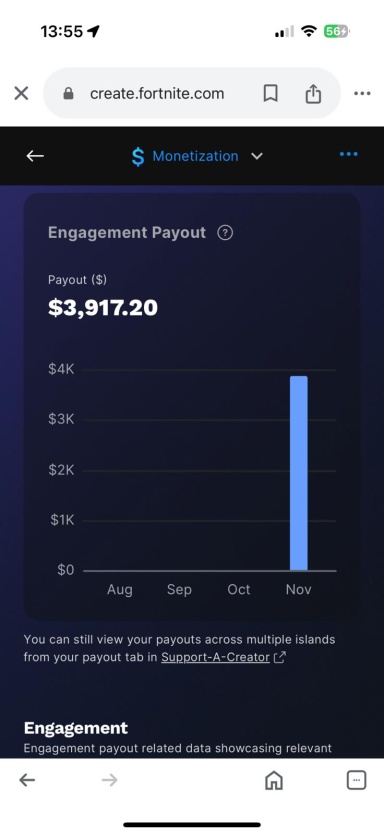
Task: Tap the lock icon in address bar
Action: click(68, 94)
